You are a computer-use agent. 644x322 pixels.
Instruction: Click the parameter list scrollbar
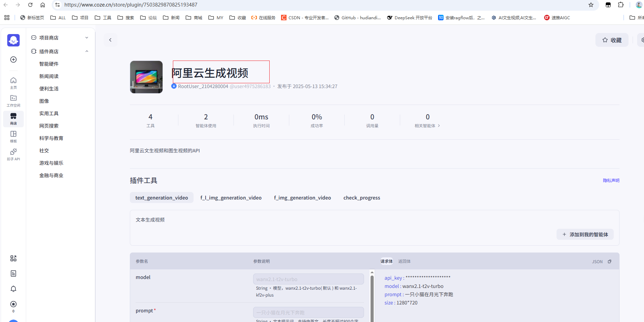point(372,298)
